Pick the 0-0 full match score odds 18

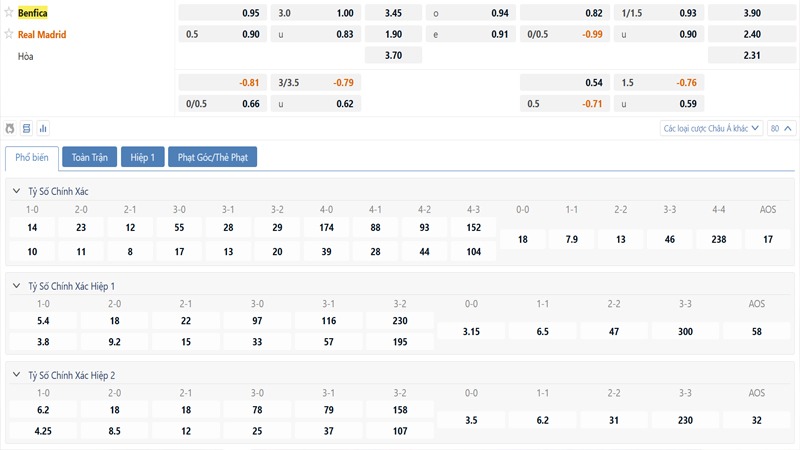523,240
